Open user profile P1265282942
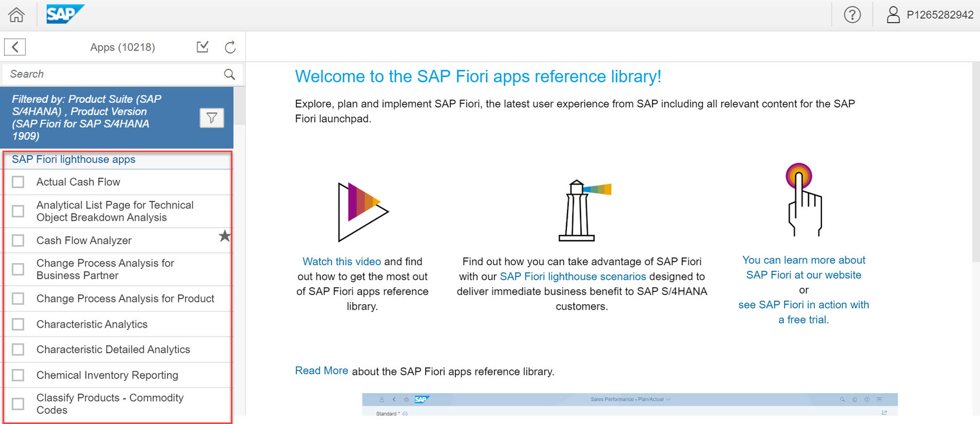This screenshot has width=980, height=424. [x=930, y=15]
